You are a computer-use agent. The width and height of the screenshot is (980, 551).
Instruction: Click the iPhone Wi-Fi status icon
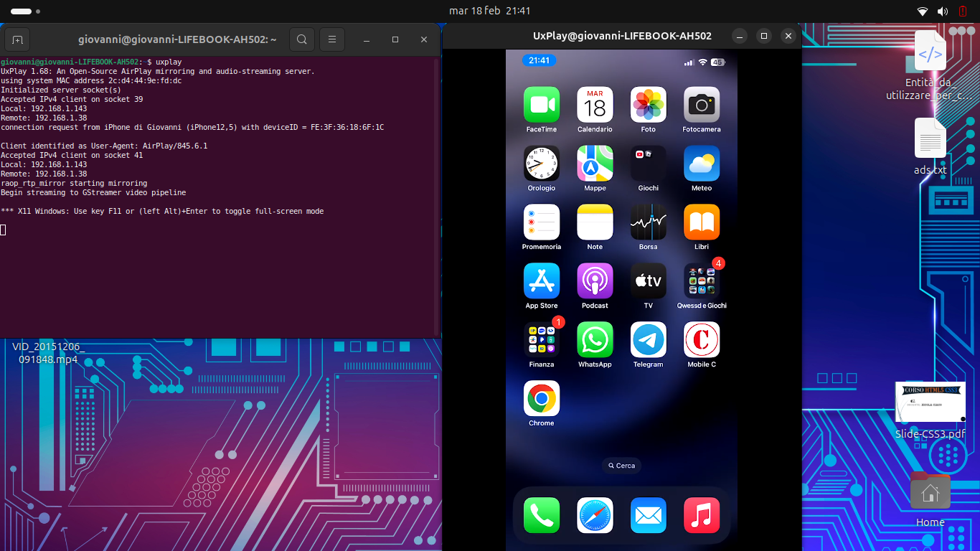(703, 62)
